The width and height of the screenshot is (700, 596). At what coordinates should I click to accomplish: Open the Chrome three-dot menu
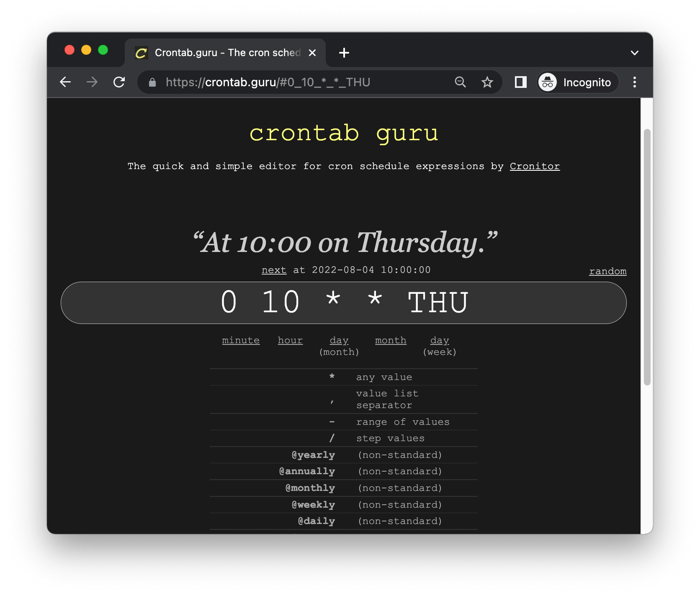635,82
